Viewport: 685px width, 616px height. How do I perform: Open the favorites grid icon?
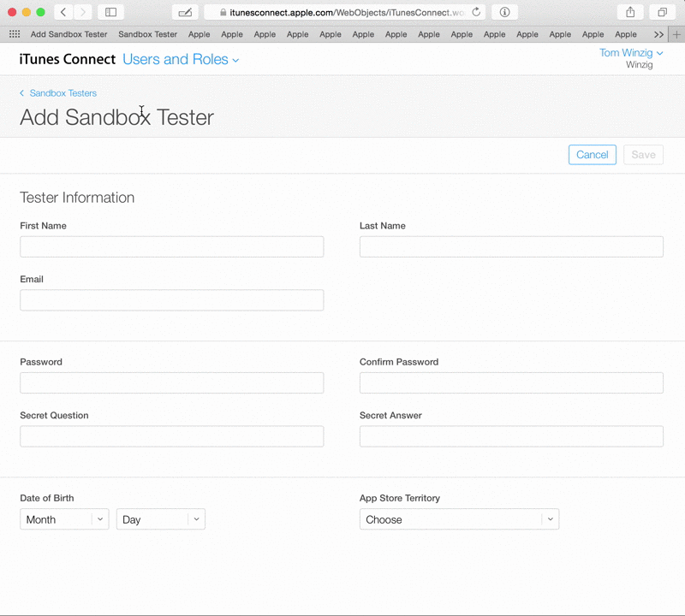click(x=15, y=34)
